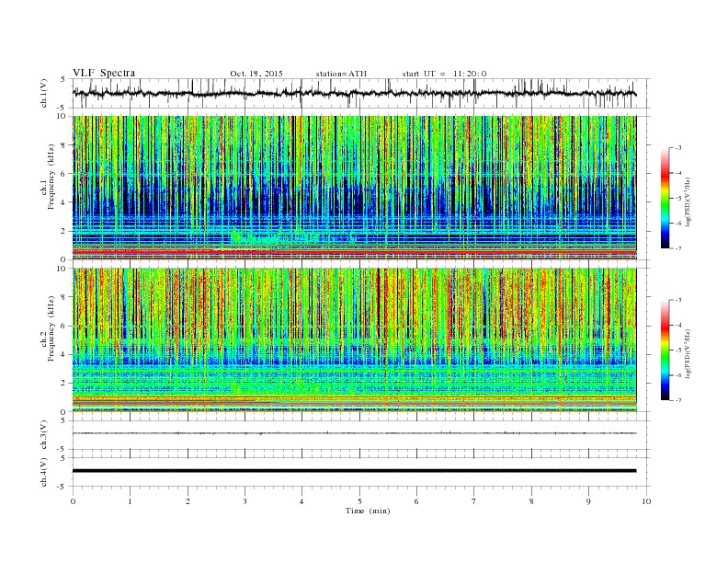Click time axis tick label "10"
The height and width of the screenshot is (563, 728).
[646, 501]
